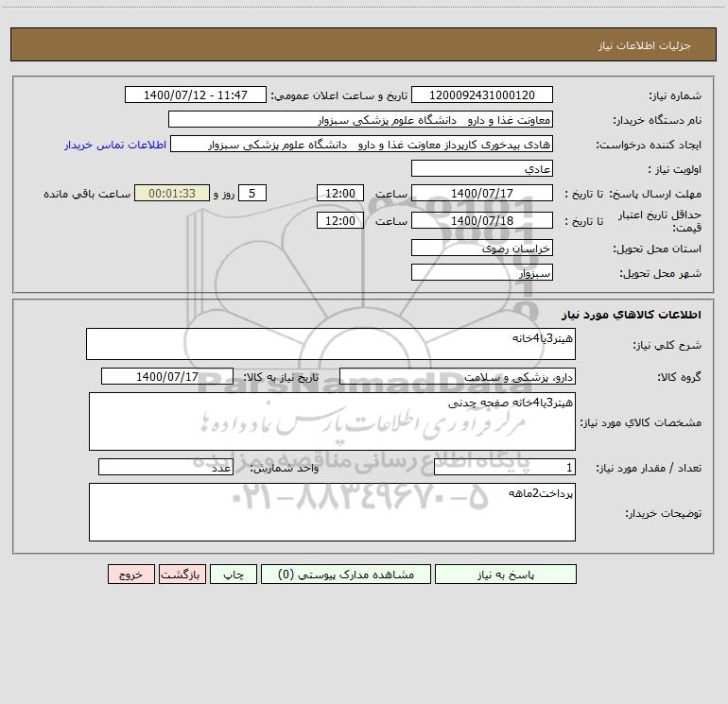Click the city field سبزوار
Screen dimensions: 728x704
[x=482, y=272]
